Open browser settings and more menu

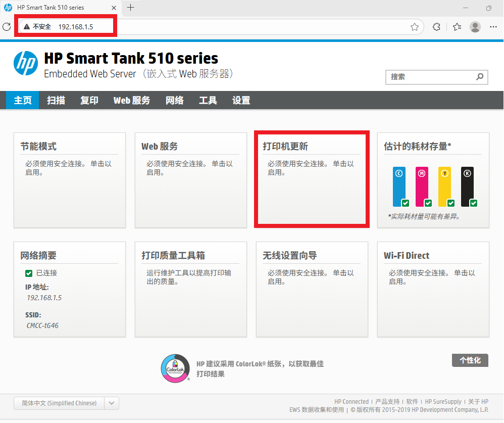click(494, 27)
